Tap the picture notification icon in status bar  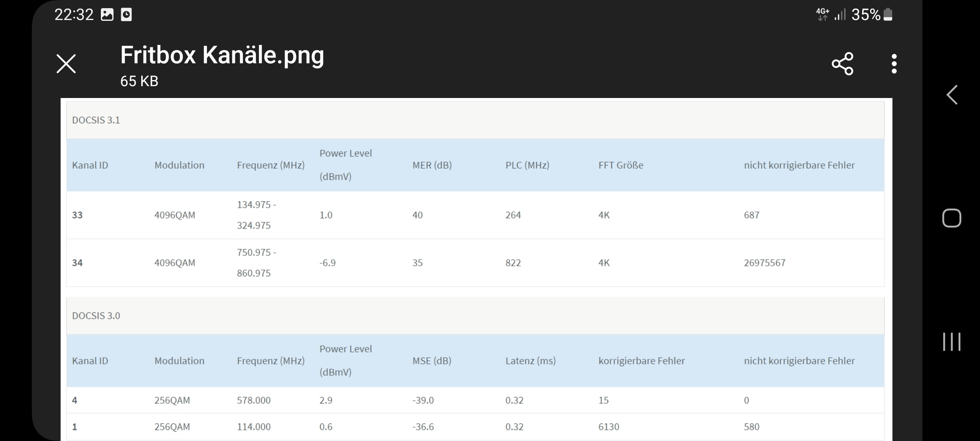point(107,15)
